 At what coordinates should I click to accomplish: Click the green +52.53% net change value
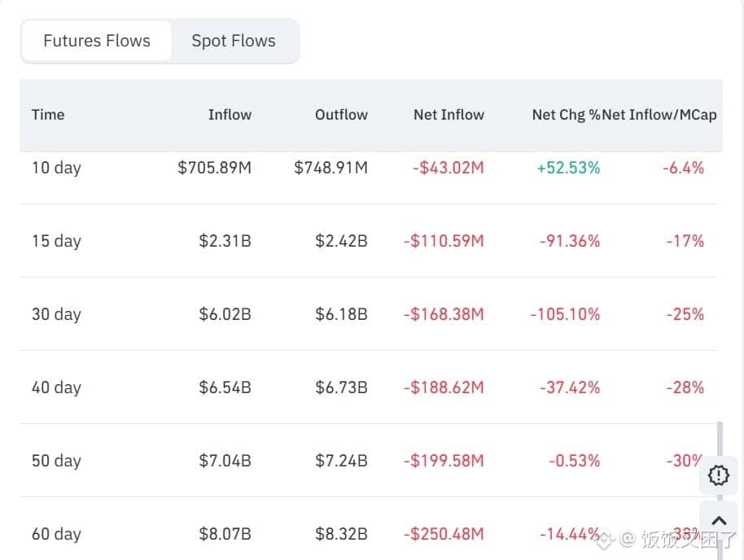click(568, 168)
